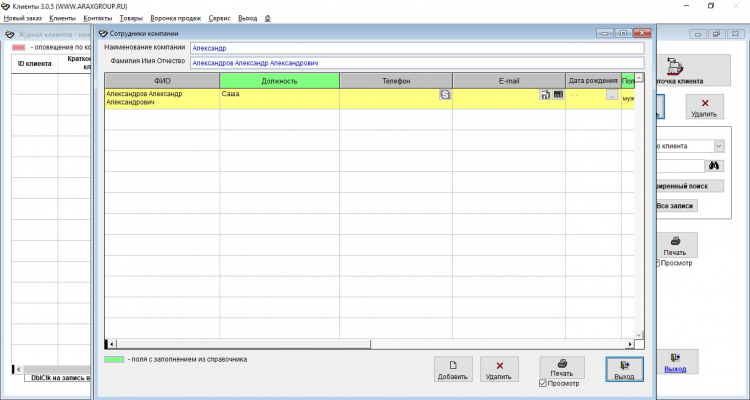Open Сервис menu
This screenshot has height=400, width=750.
(x=220, y=18)
